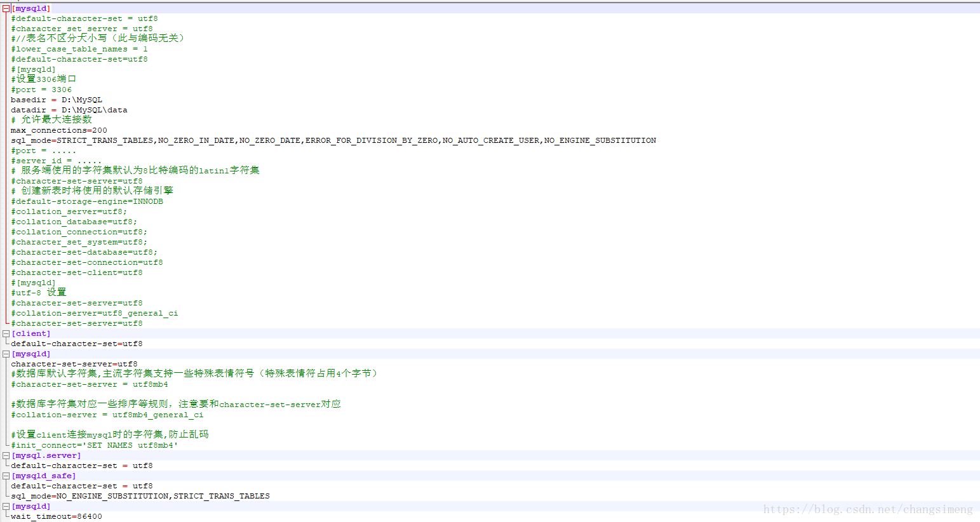Click 'default-character-set = utf8' under [mysqld_safe]

pyautogui.click(x=82, y=486)
